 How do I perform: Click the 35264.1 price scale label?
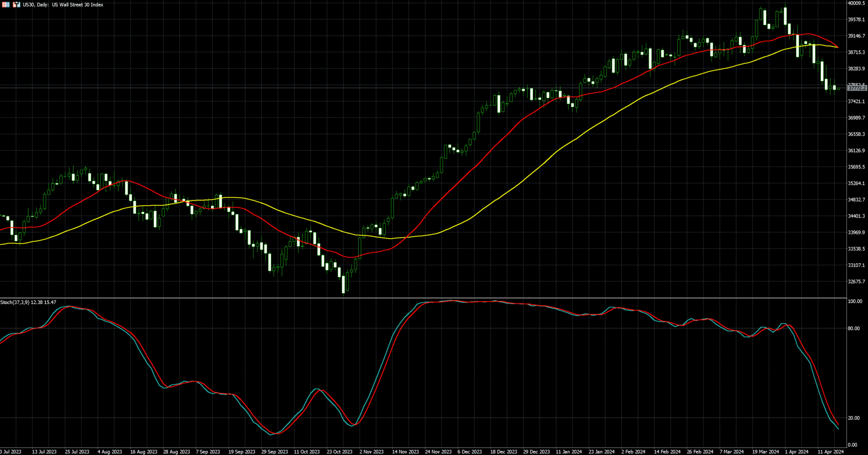click(x=856, y=183)
